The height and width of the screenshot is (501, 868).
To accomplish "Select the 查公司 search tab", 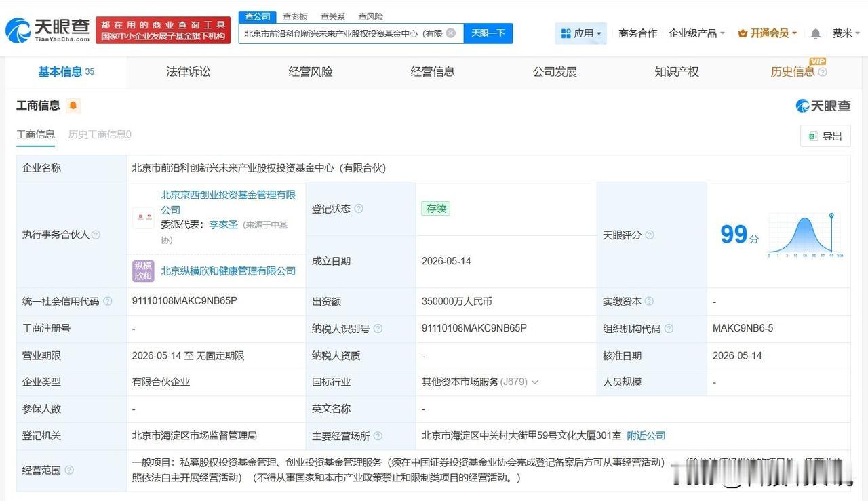I will coord(257,16).
